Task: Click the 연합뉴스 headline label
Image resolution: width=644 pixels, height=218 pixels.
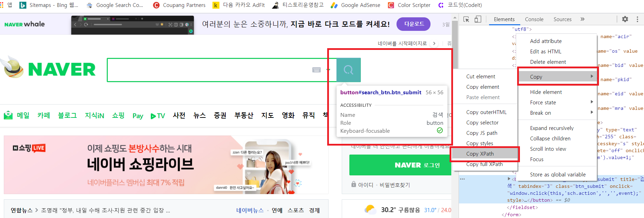Action: click(x=21, y=210)
